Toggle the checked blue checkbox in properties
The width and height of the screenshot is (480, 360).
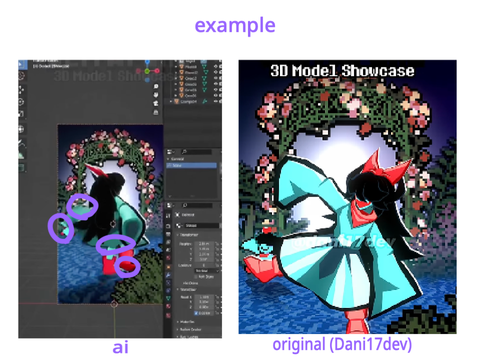(x=196, y=313)
